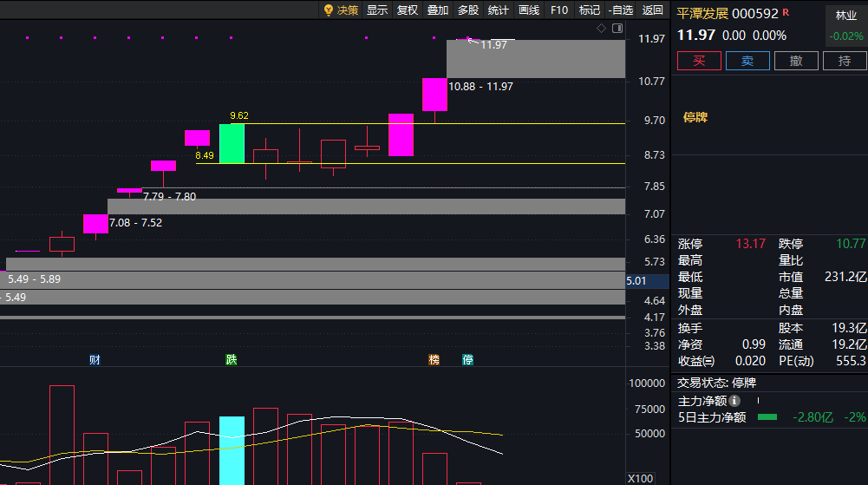
Task: Click the 停 marker below the chart
Action: (x=467, y=360)
